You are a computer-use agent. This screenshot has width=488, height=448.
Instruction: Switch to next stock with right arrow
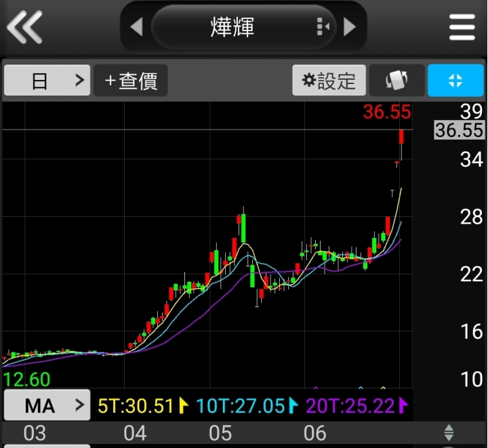click(350, 27)
